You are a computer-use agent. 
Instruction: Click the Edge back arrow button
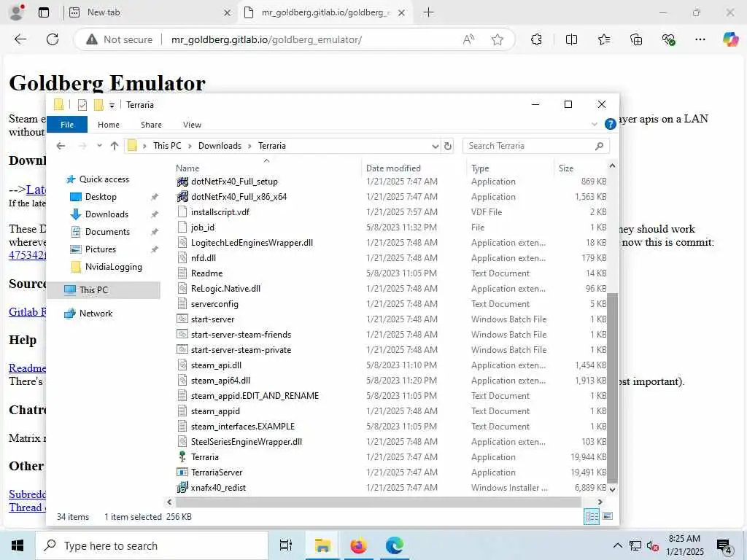20,39
